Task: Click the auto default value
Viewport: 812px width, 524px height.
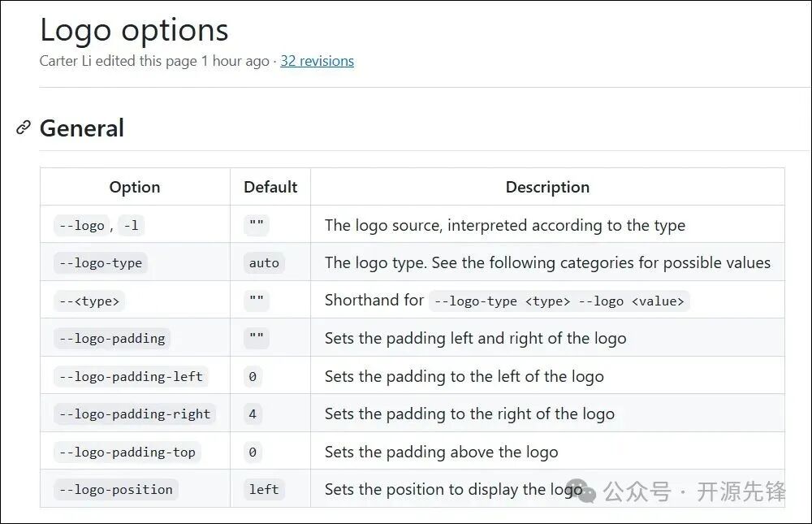Action: point(264,262)
